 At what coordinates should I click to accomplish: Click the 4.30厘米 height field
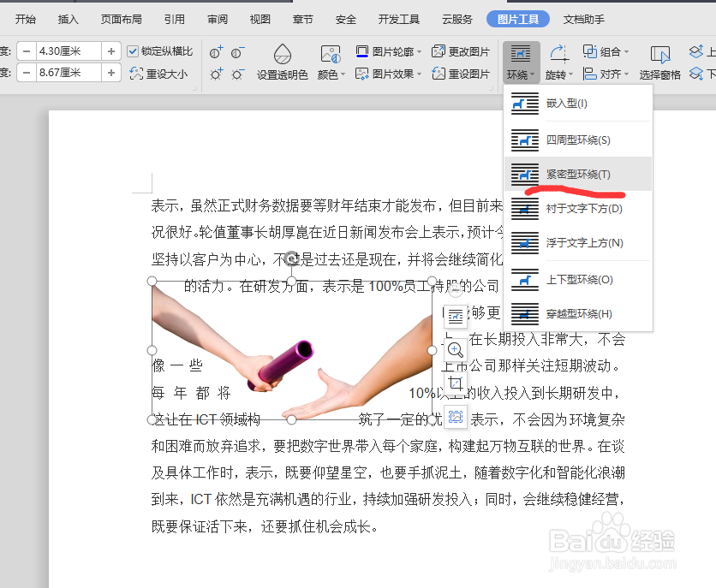(x=69, y=51)
